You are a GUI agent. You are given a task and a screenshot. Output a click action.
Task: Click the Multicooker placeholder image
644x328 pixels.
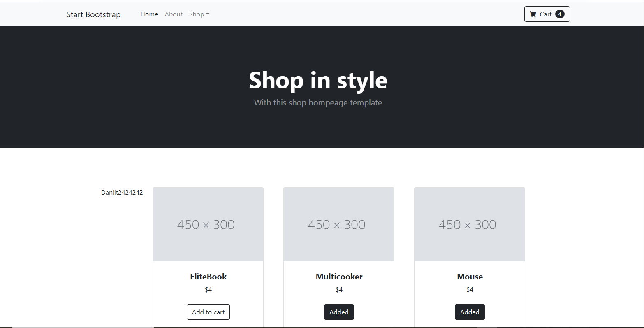(338, 224)
